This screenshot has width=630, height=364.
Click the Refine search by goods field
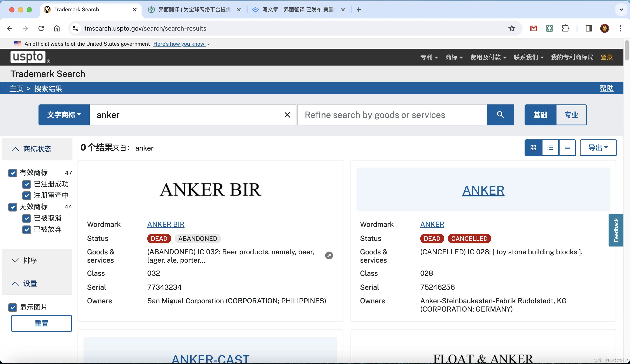[x=392, y=115]
